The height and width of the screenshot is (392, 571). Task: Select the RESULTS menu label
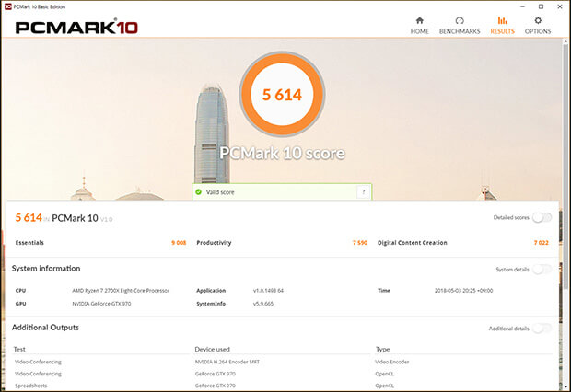(x=502, y=31)
